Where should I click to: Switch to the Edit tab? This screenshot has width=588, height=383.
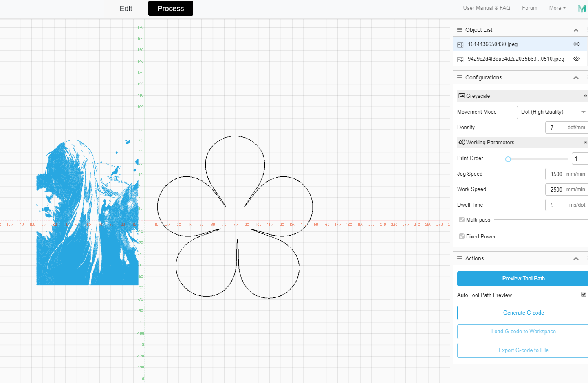[126, 9]
